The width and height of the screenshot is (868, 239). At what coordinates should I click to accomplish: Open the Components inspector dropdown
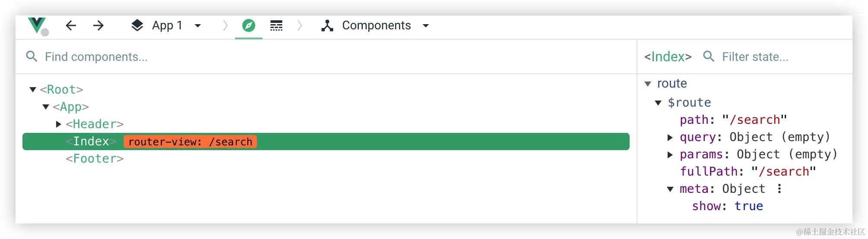click(x=426, y=25)
